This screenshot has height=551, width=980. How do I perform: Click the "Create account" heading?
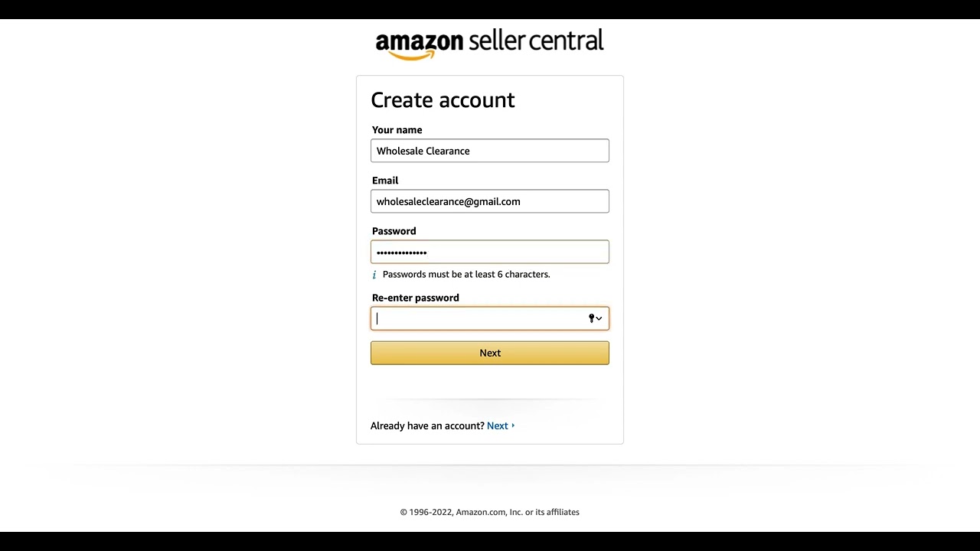(x=443, y=100)
